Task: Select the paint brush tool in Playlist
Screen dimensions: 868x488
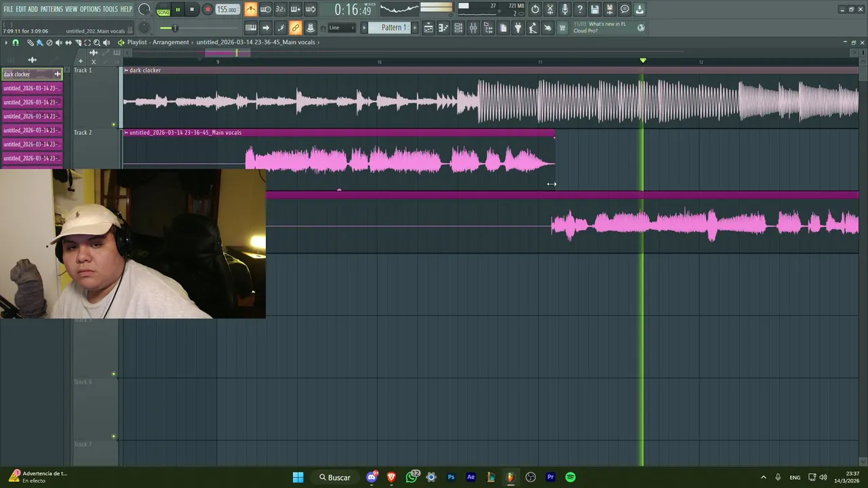Action: 39,43
